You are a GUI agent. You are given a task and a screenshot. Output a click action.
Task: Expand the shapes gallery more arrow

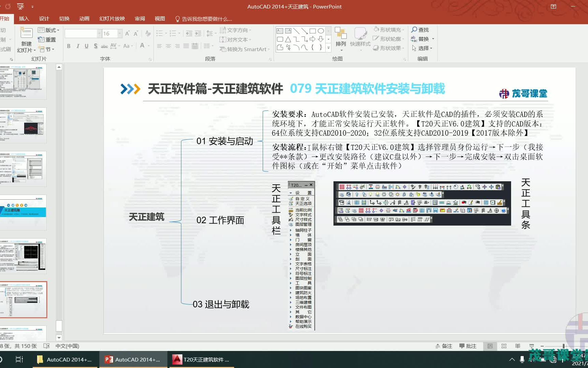(328, 48)
